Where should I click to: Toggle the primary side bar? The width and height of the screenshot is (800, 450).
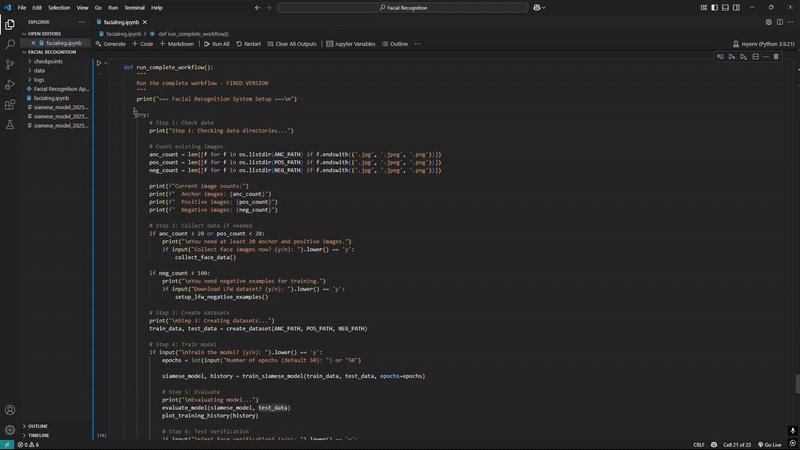(x=714, y=8)
